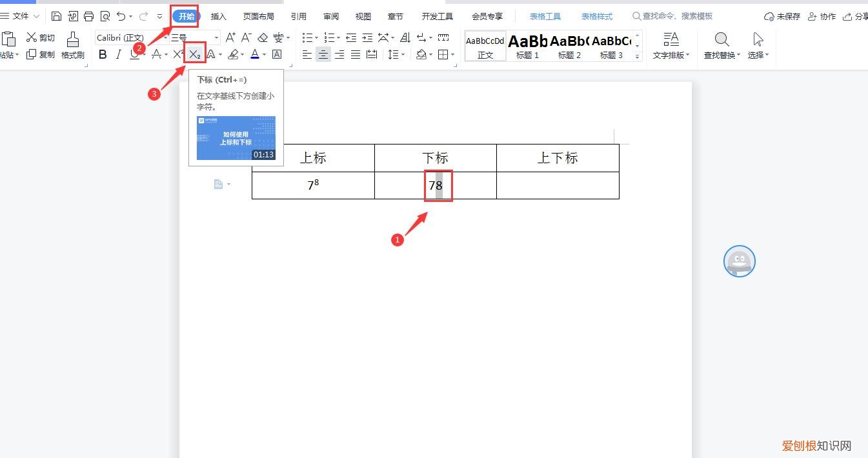
Task: Apply subscript formatting with X₂ icon
Action: [194, 54]
